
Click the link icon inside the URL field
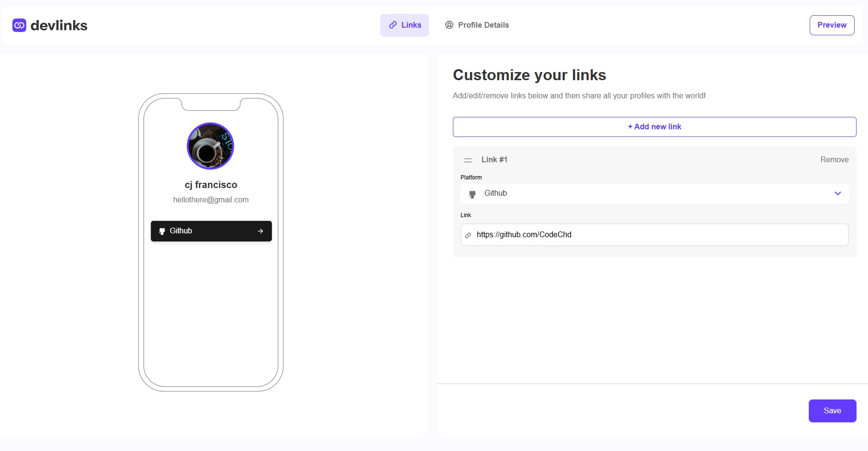[468, 235]
